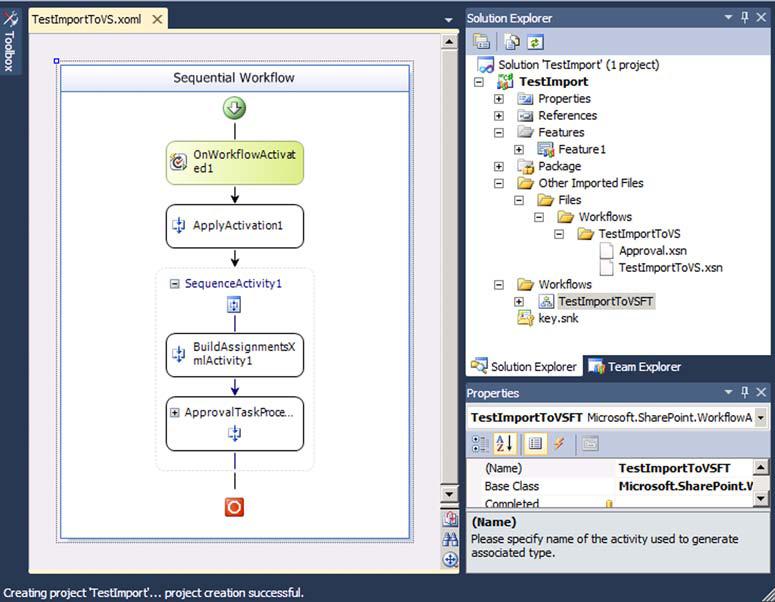Screen dimensions: 775x602
Task: Select the Approval.xsn file
Action: [x=652, y=251]
